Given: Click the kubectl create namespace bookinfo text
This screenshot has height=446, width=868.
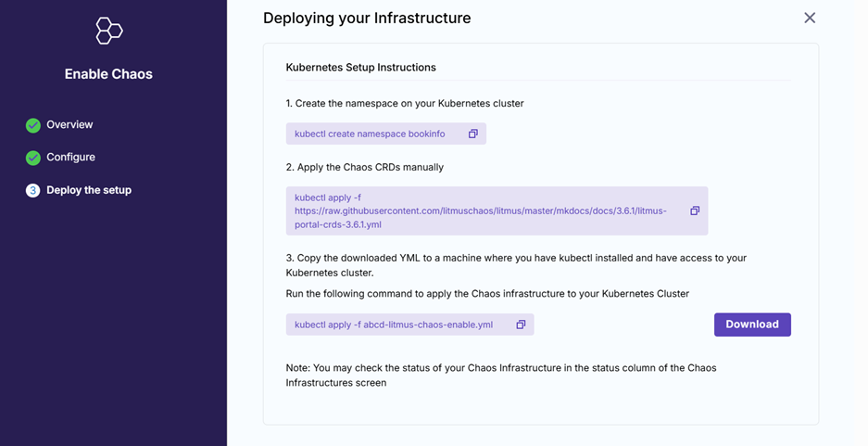Looking at the screenshot, I should (370, 134).
